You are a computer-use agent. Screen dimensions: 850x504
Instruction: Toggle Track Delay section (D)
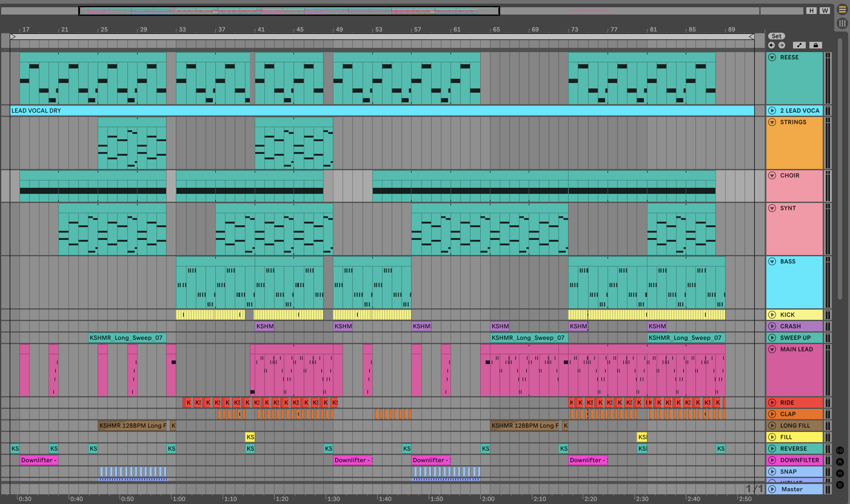[840, 485]
